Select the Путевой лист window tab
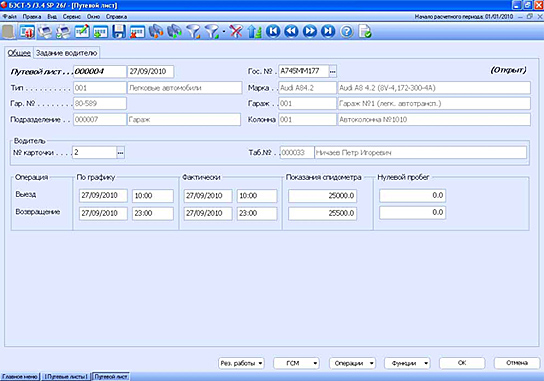The height and width of the screenshot is (381, 544). [111, 376]
